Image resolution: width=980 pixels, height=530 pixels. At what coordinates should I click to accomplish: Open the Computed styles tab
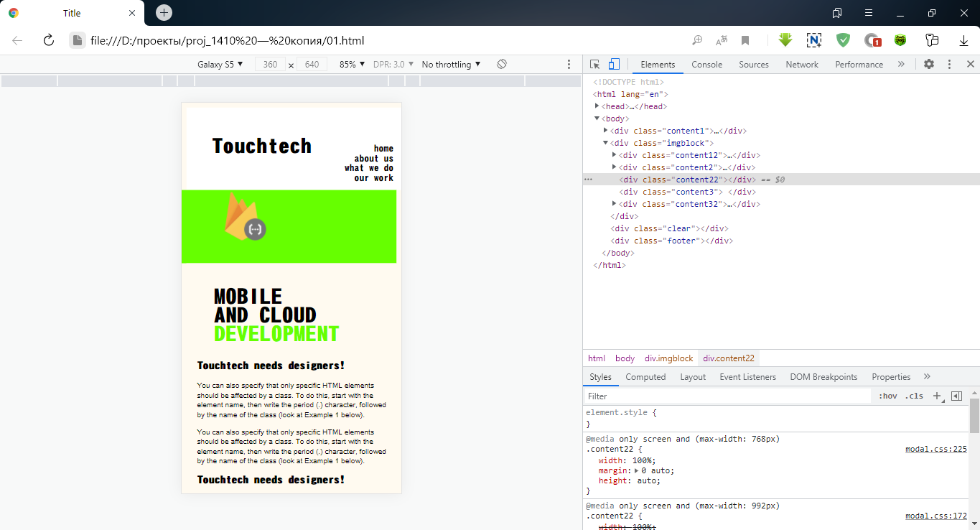(x=645, y=377)
